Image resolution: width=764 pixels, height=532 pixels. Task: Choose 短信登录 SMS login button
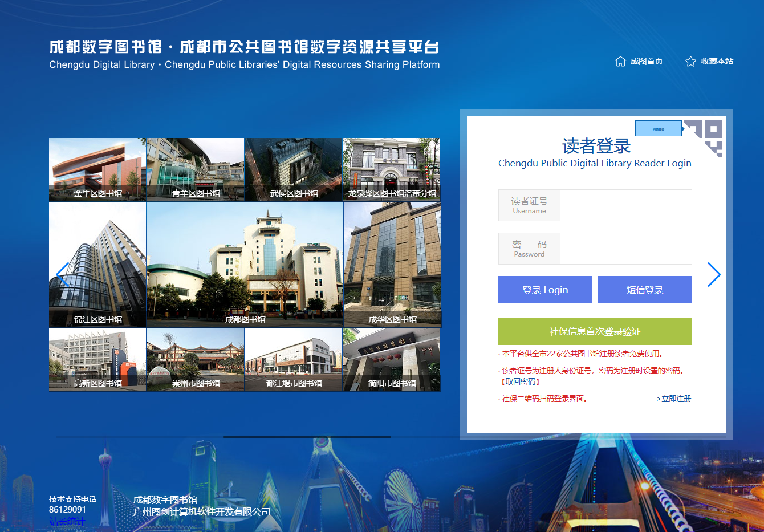point(645,290)
